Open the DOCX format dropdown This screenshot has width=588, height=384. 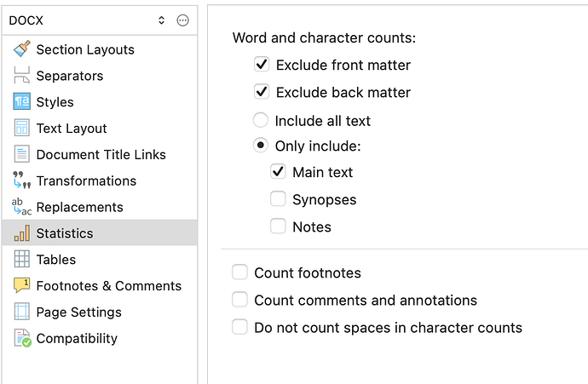tap(85, 20)
